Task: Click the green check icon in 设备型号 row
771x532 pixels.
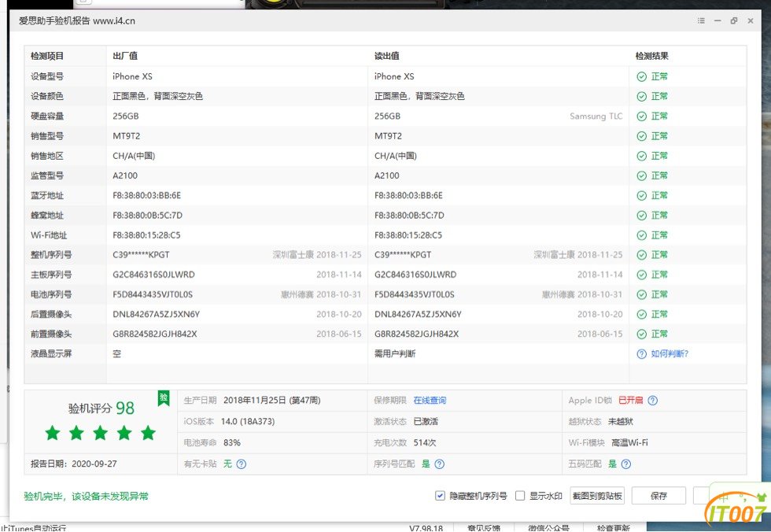Action: point(642,76)
